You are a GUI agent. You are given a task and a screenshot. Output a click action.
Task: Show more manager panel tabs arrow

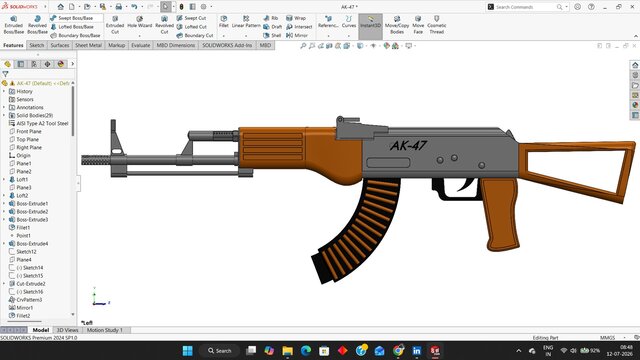tap(73, 64)
